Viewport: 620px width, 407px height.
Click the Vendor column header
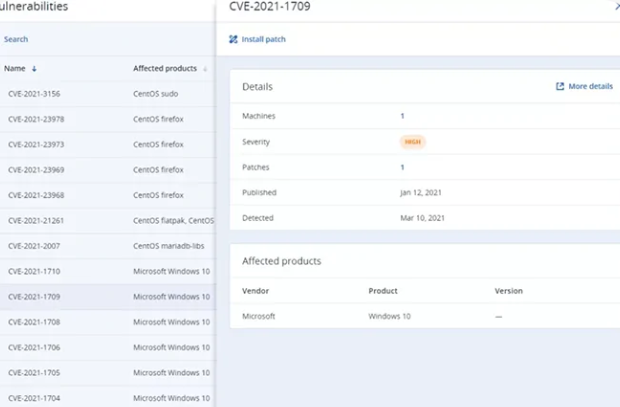pyautogui.click(x=255, y=291)
